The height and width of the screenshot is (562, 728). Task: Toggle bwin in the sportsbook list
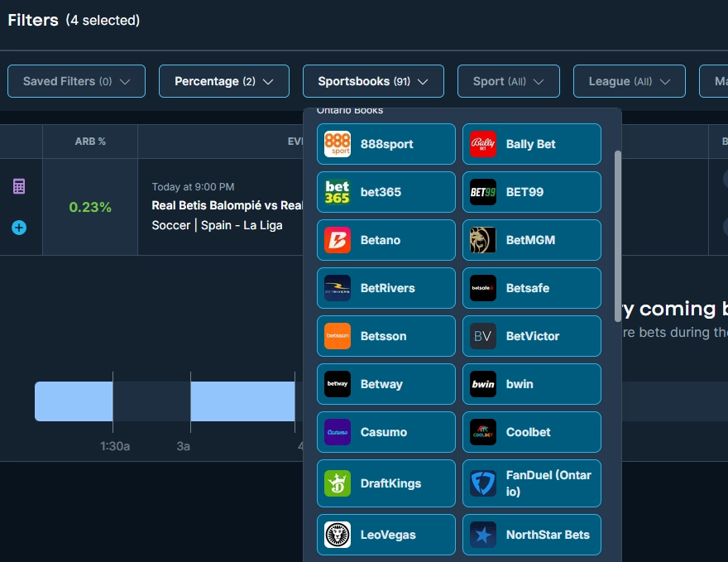(531, 384)
